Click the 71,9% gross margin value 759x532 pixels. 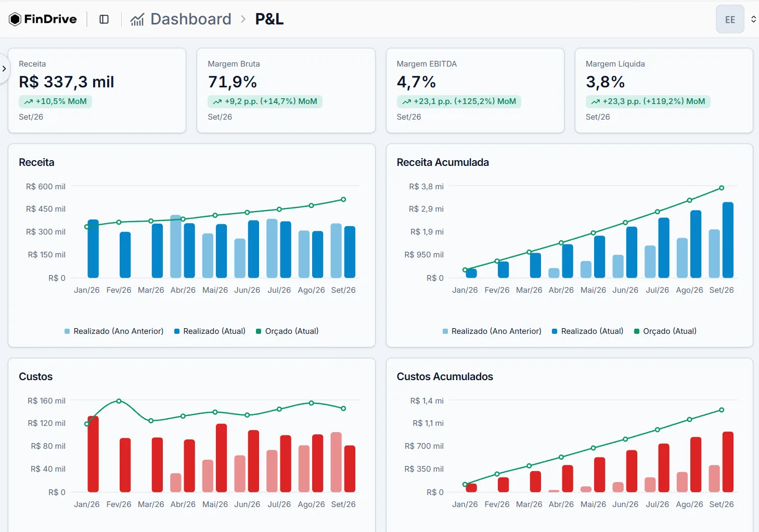click(233, 82)
